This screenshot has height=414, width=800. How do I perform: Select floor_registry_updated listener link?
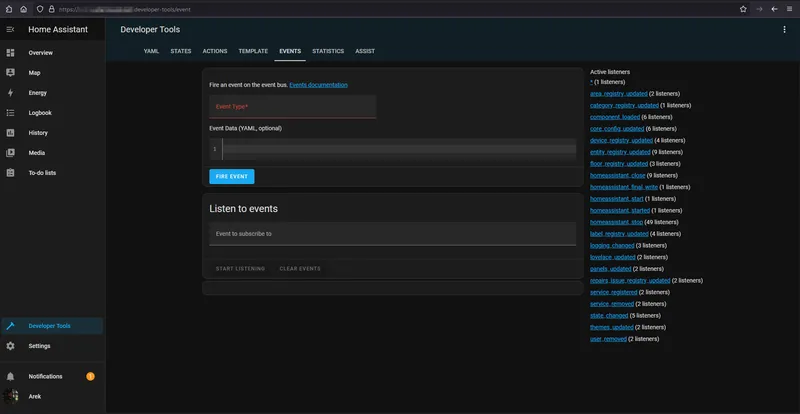619,164
